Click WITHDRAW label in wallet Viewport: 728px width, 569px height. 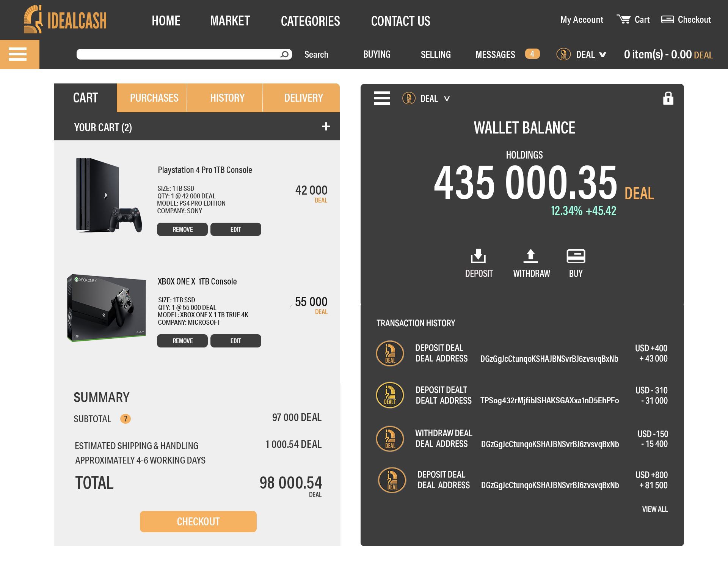pyautogui.click(x=532, y=273)
